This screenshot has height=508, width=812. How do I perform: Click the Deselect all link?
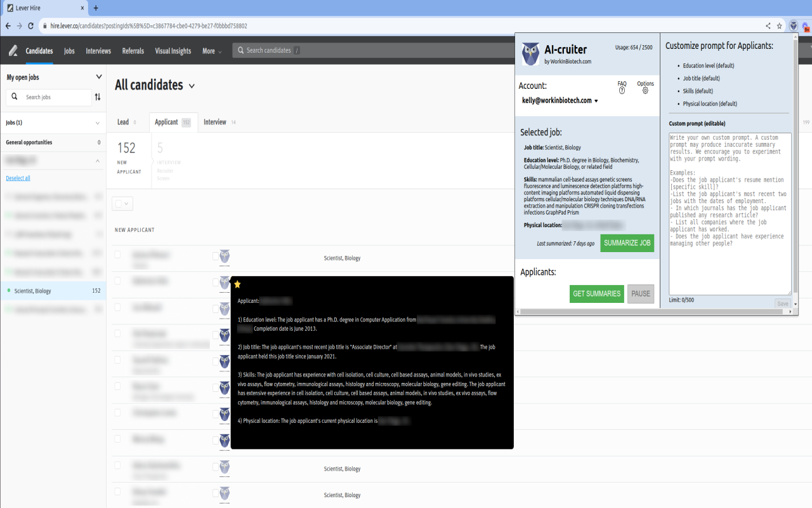pyautogui.click(x=18, y=178)
